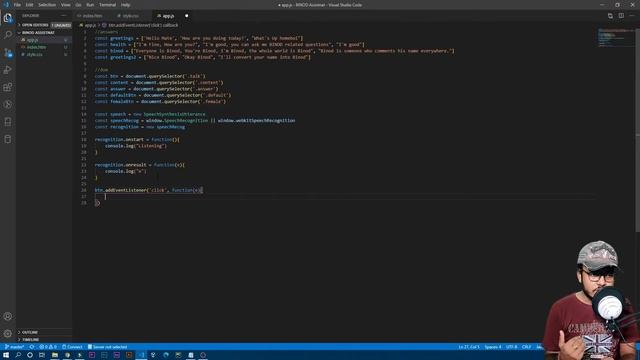Viewport: 640px width, 360px height.
Task: Click the 'recognition.onstart' code line
Action: pyautogui.click(x=137, y=140)
